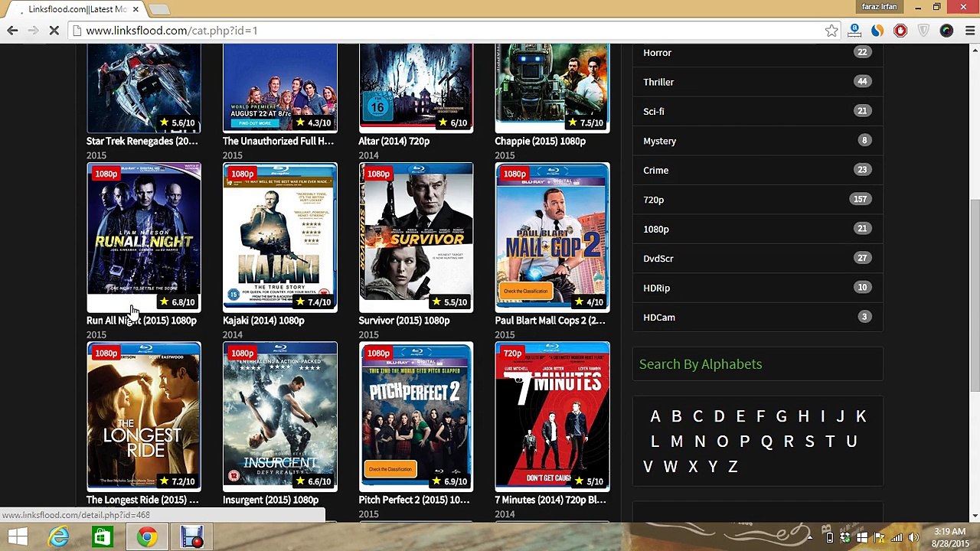Open the Windows Start menu

point(18,537)
